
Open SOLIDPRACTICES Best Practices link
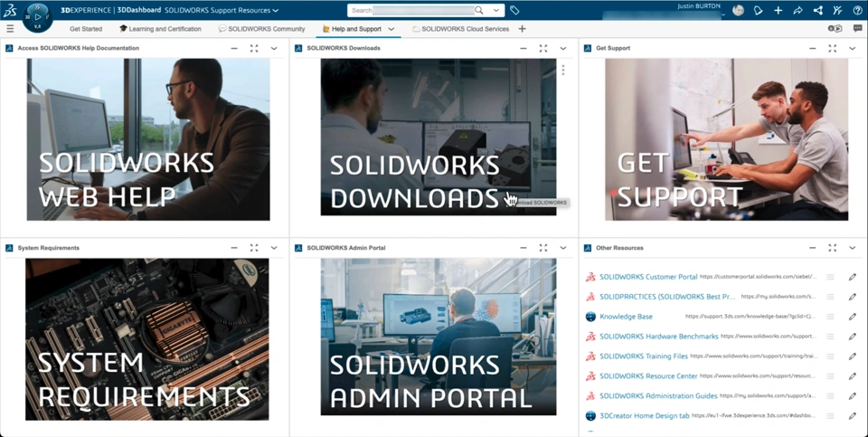[x=667, y=297]
